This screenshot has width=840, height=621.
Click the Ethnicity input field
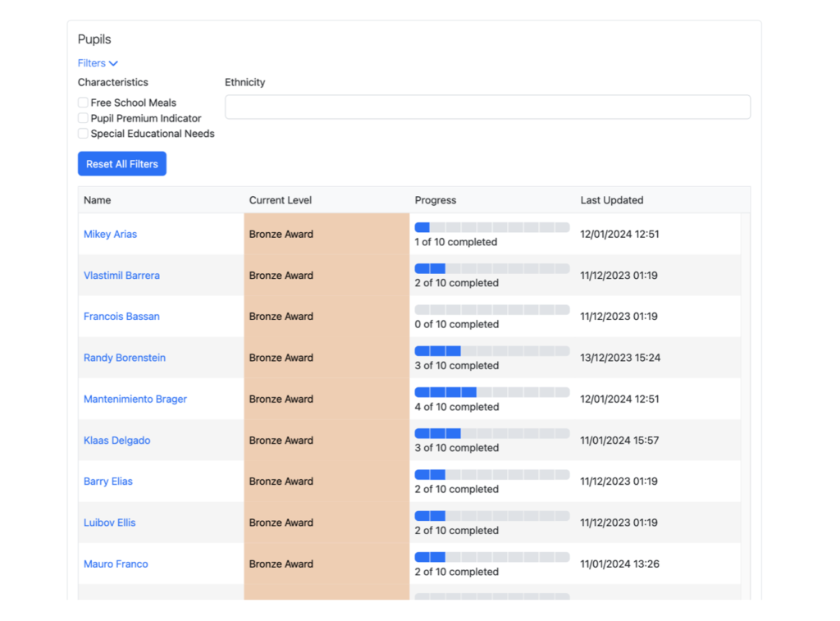coord(487,107)
